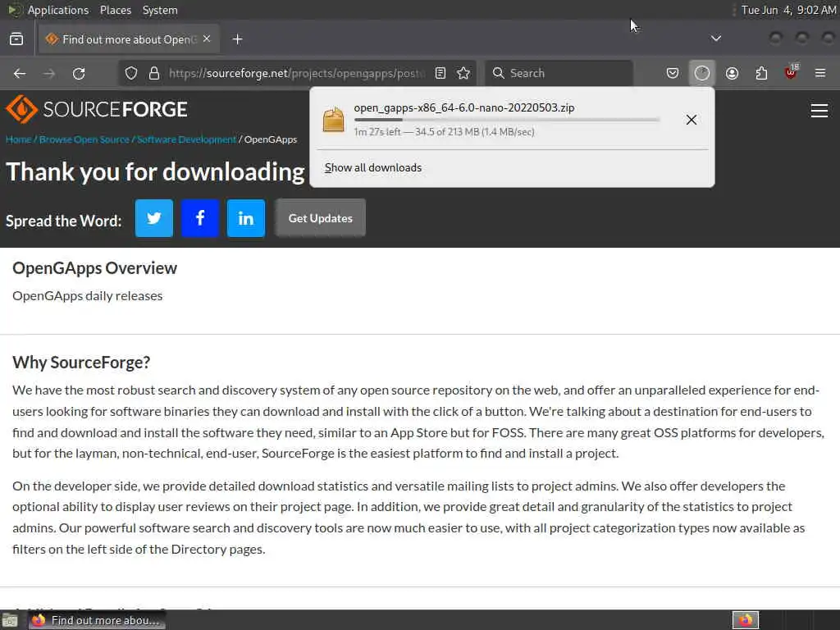Image resolution: width=840 pixels, height=630 pixels.
Task: Share on LinkedIn
Action: click(246, 218)
